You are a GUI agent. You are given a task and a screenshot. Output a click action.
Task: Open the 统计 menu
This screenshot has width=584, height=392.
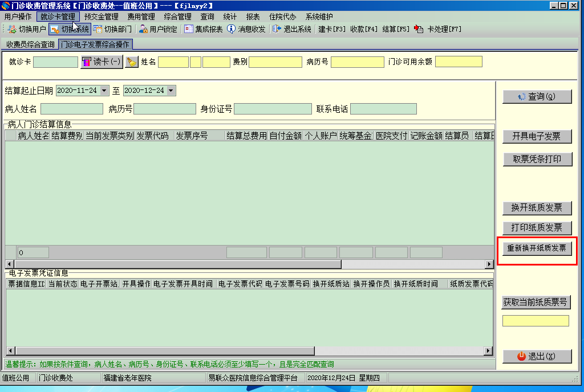click(x=230, y=17)
